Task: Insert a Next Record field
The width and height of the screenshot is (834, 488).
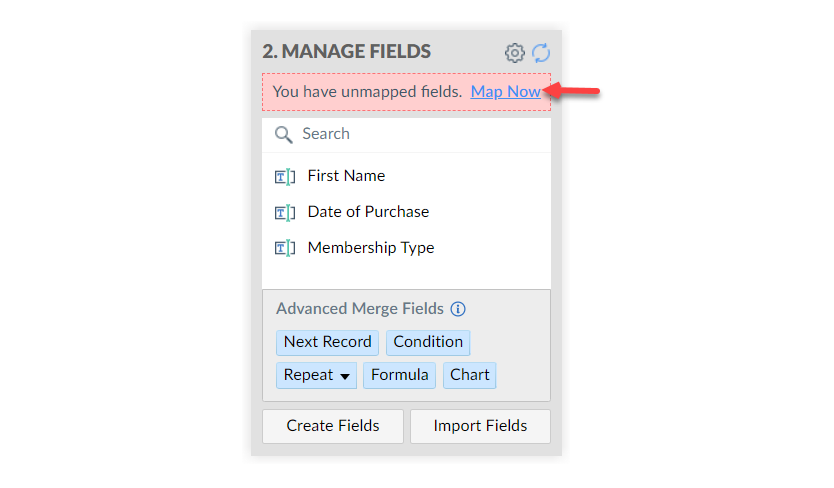Action: coord(327,342)
